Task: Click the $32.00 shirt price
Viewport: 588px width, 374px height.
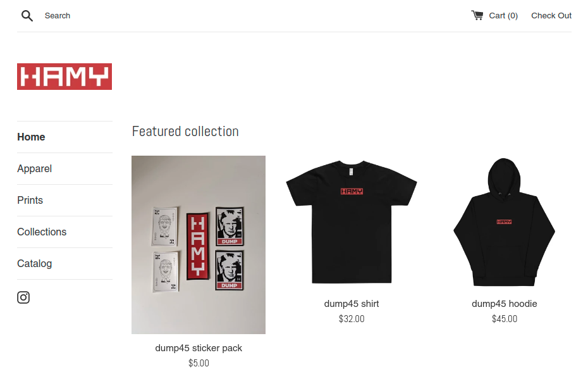Action: coord(352,319)
